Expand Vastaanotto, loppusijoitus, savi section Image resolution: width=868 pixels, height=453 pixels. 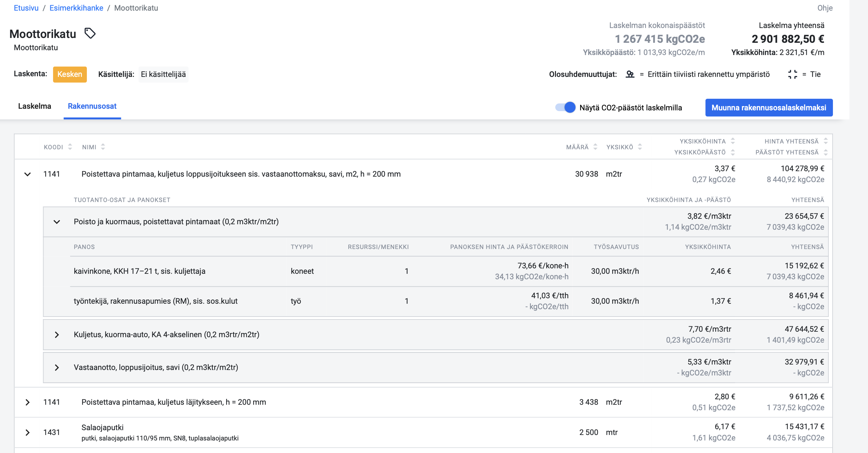click(x=57, y=367)
